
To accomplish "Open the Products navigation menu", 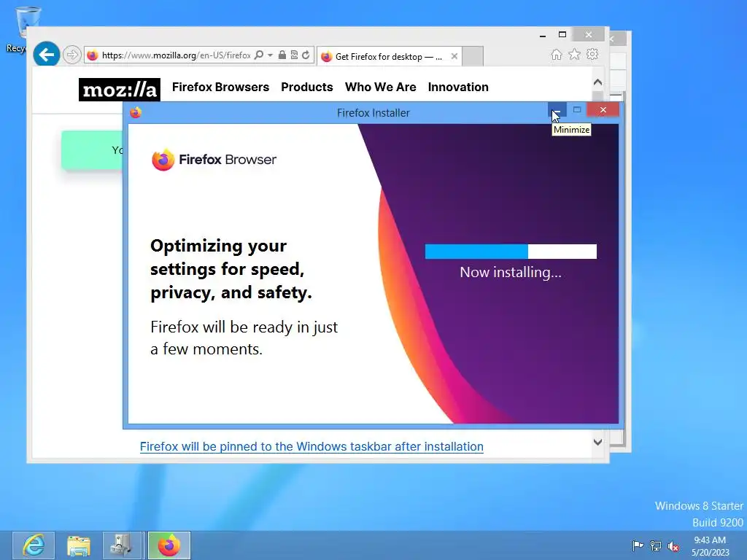I will click(307, 87).
